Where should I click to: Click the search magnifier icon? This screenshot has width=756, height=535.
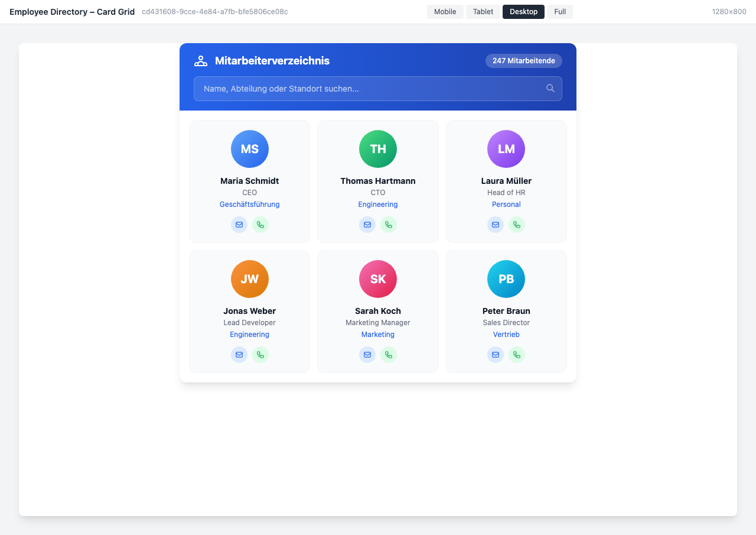pos(550,89)
